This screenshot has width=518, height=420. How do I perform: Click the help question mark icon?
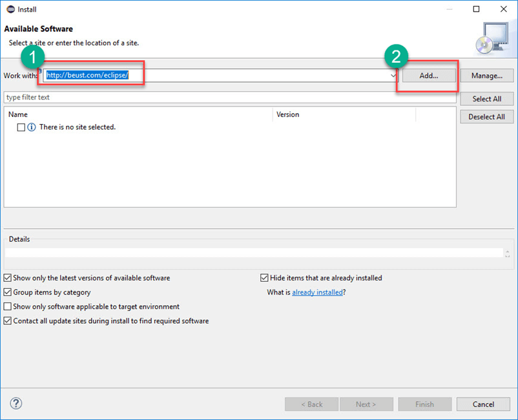pyautogui.click(x=16, y=403)
